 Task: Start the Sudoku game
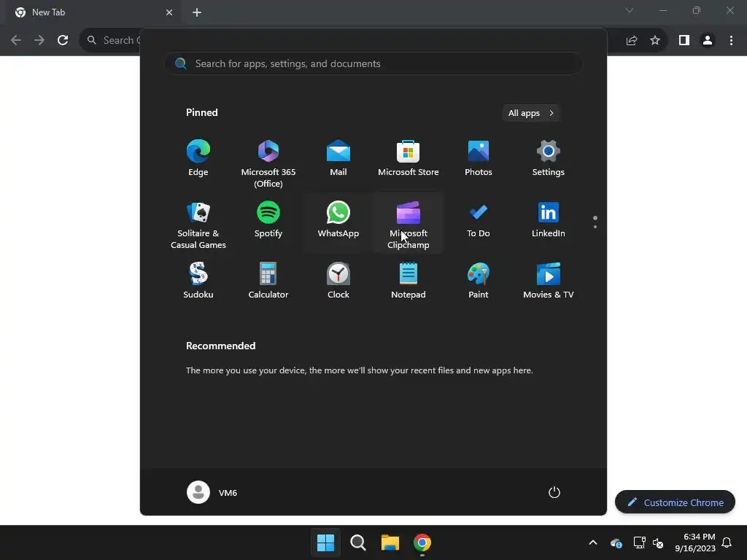(198, 281)
